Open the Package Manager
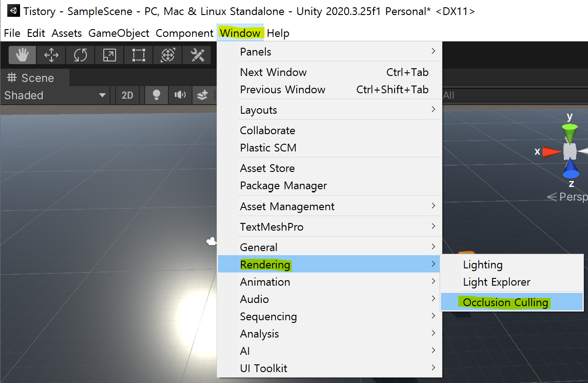Image resolution: width=588 pixels, height=383 pixels. [x=329, y=186]
